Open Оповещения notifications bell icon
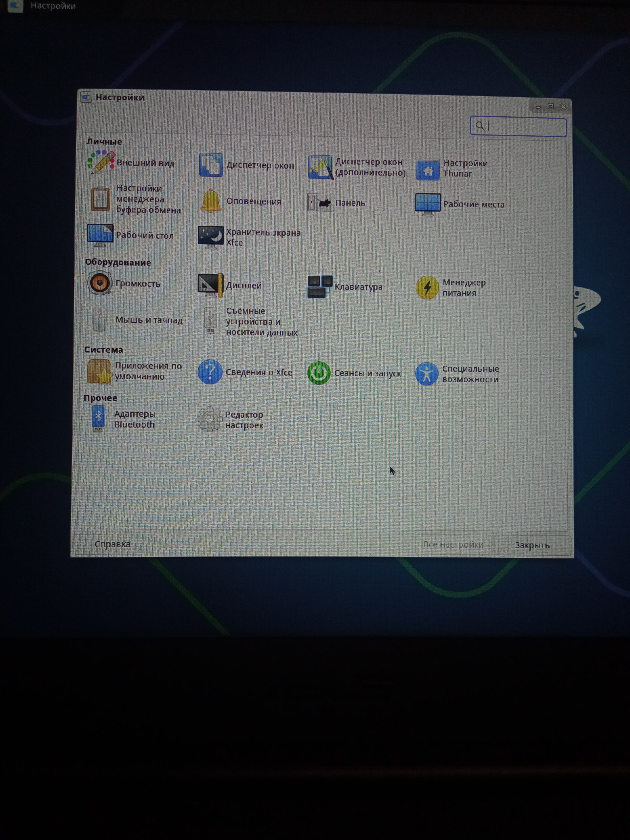The height and width of the screenshot is (840, 630). pos(211,201)
